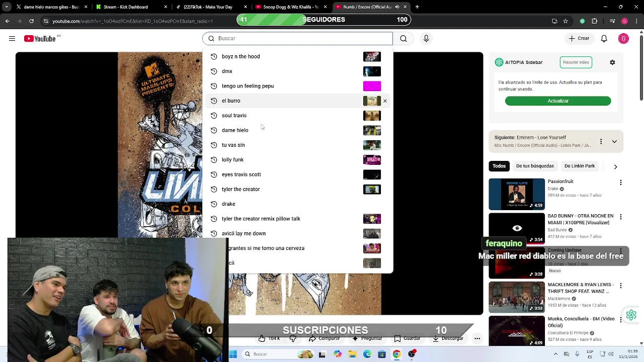The width and height of the screenshot is (644, 362).
Task: Click the magnifier search button beside the search box
Action: point(404,39)
